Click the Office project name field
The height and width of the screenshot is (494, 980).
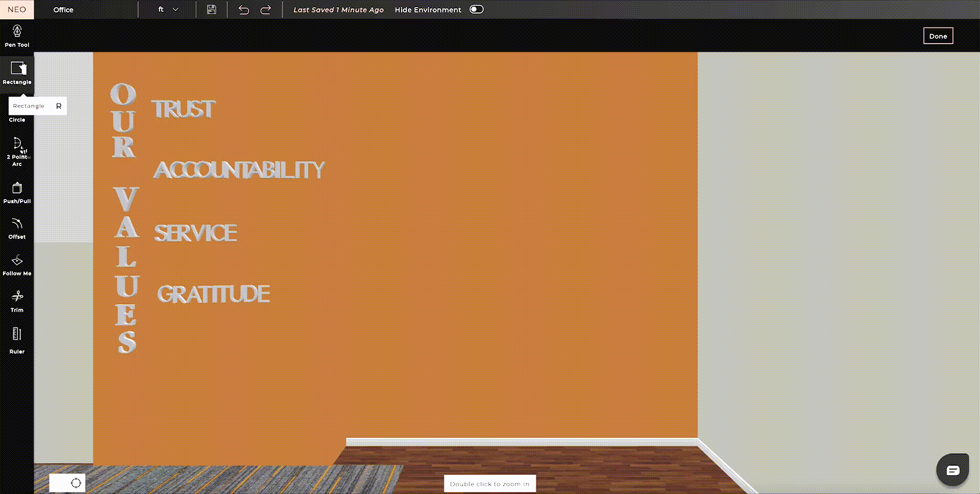pos(63,10)
